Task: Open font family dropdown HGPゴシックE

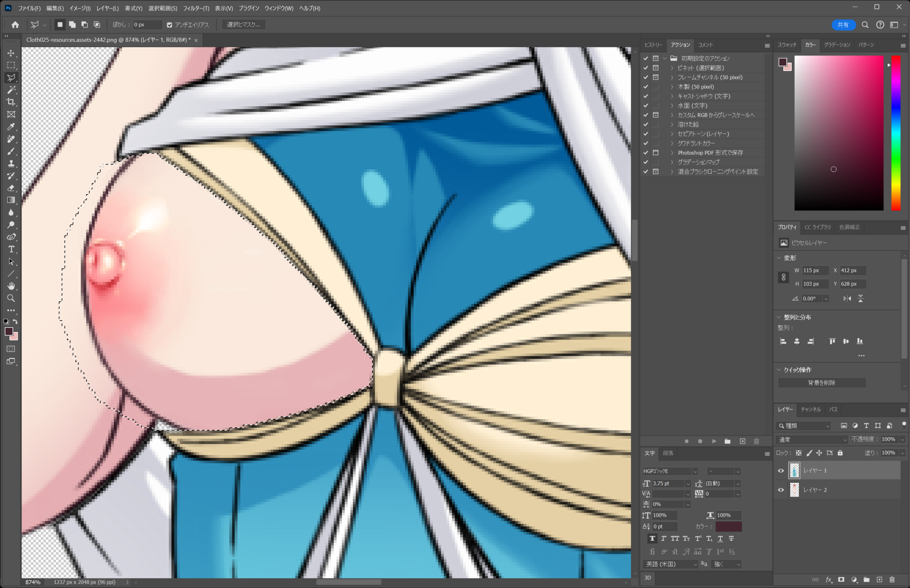Action: (x=670, y=471)
